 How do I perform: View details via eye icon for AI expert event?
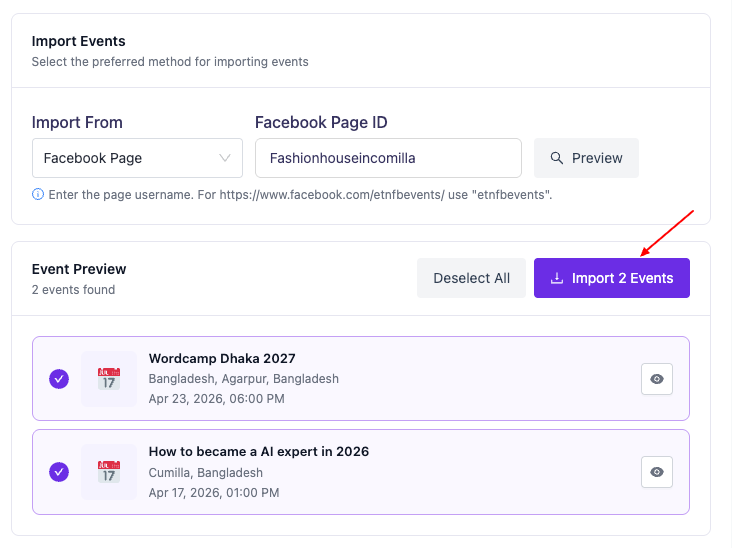[656, 472]
